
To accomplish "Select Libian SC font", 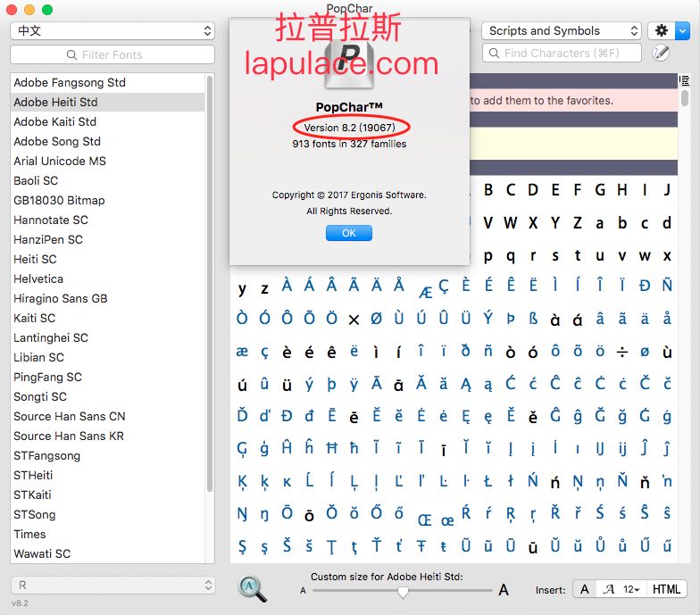I will pos(107,357).
